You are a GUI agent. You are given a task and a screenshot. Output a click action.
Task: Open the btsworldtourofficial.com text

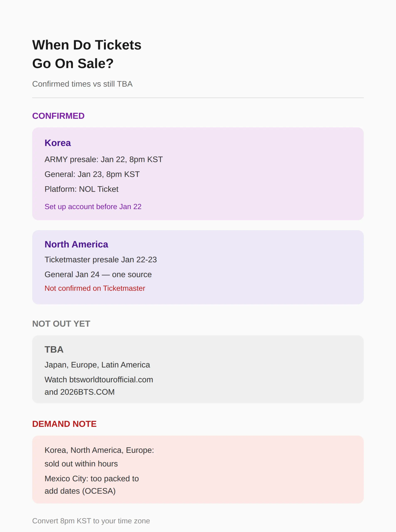pyautogui.click(x=111, y=380)
